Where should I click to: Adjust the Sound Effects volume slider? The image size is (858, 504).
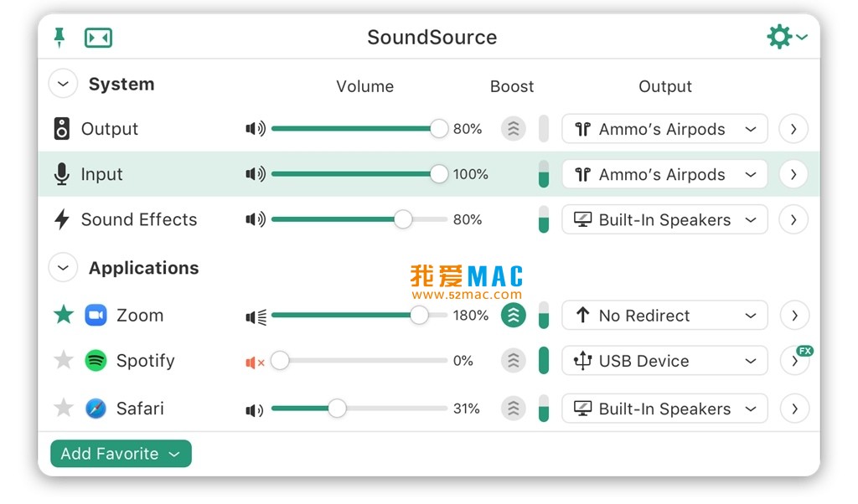(359, 219)
